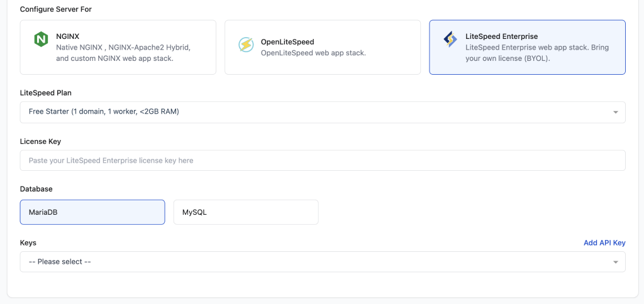
Task: Pick MariaDB as the database
Action: pyautogui.click(x=92, y=212)
